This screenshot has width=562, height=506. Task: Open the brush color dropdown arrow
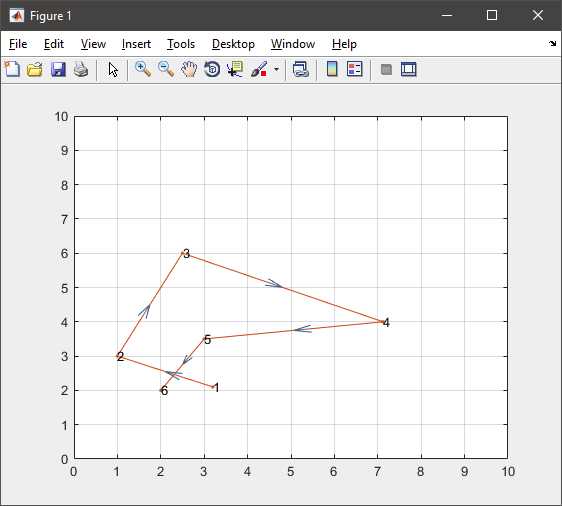click(x=276, y=69)
